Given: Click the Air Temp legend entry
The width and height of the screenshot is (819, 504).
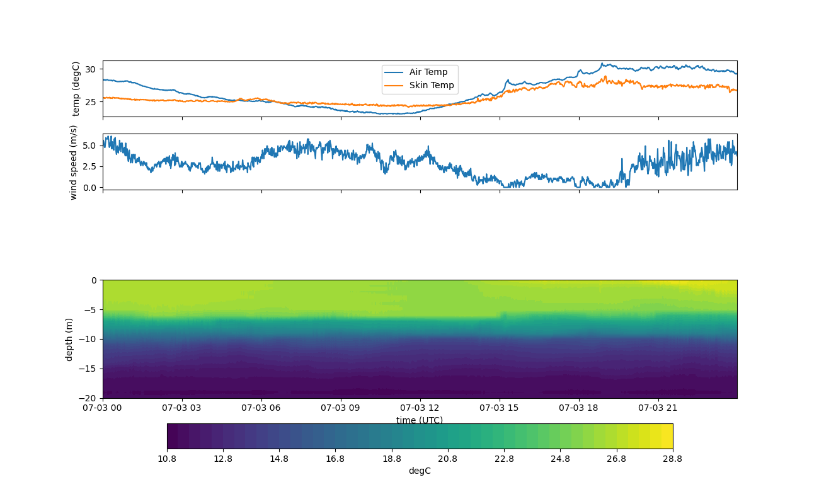Looking at the screenshot, I should tap(428, 72).
